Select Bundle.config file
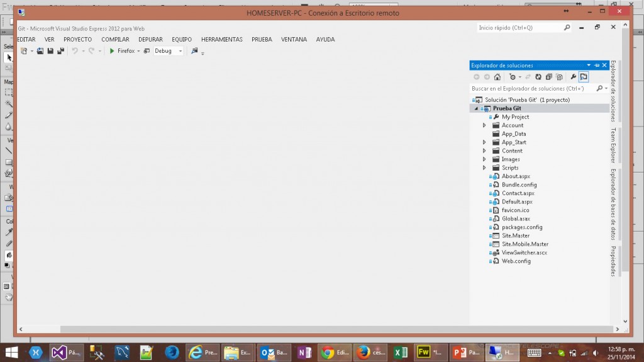The image size is (644, 362). (519, 184)
